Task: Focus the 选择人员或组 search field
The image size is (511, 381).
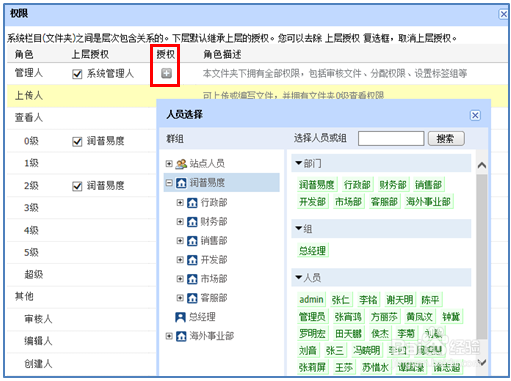Action: point(391,139)
